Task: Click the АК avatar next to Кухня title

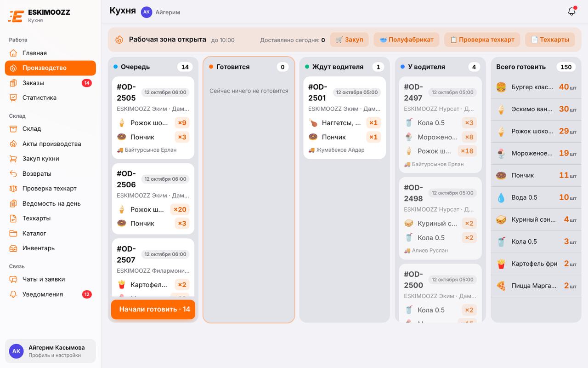Action: tap(147, 12)
